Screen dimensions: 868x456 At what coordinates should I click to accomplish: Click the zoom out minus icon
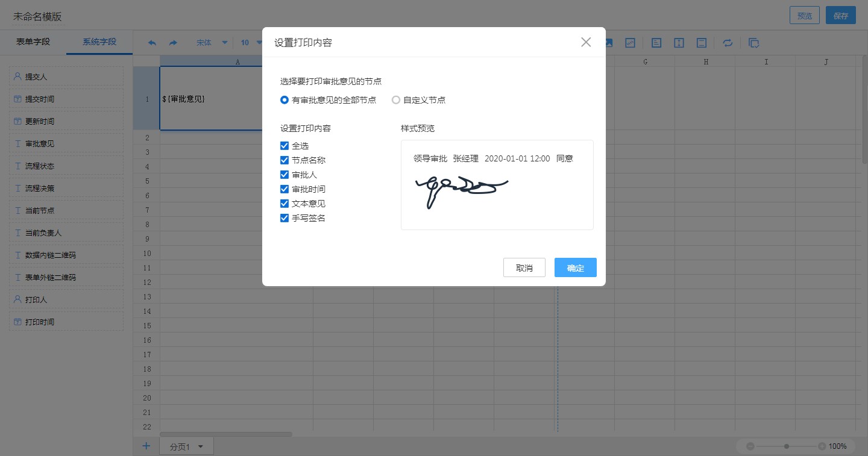[x=750, y=446]
